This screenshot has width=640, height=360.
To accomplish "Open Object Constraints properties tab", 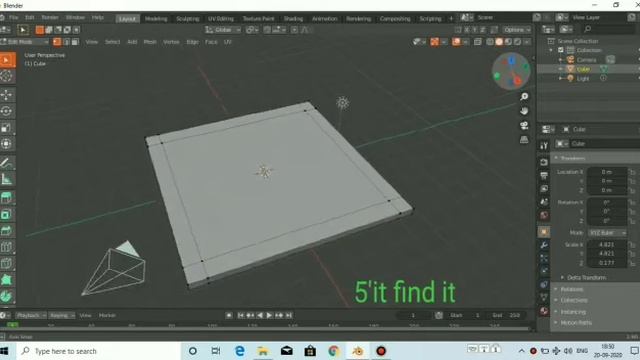I will click(x=544, y=284).
